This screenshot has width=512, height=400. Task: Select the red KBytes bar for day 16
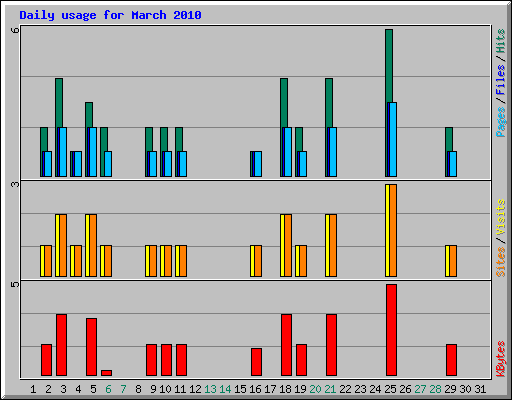tap(256, 362)
